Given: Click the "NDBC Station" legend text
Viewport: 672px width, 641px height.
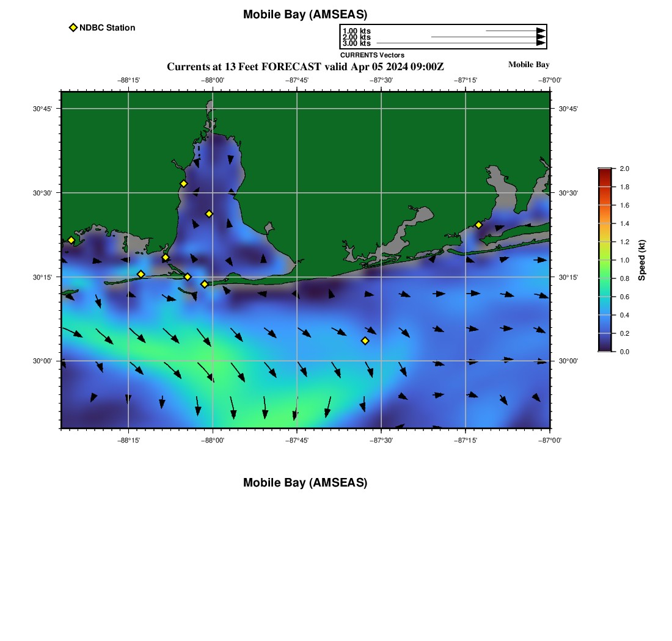Looking at the screenshot, I should click(x=107, y=27).
